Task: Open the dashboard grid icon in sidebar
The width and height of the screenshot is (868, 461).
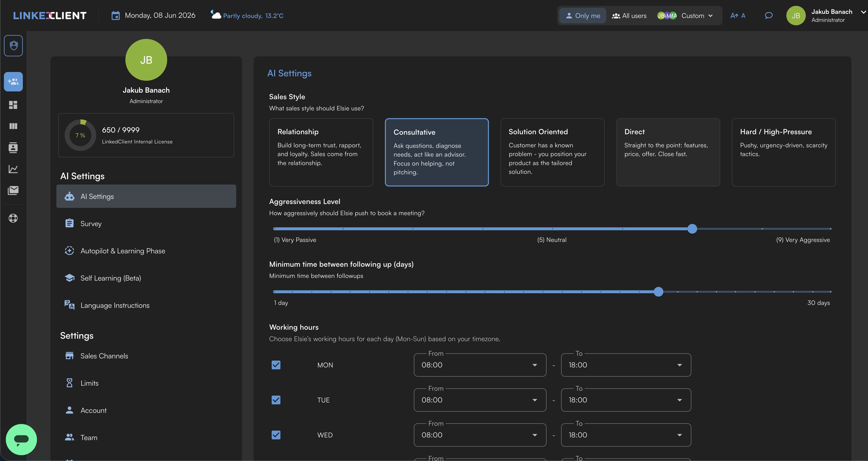Action: [13, 105]
